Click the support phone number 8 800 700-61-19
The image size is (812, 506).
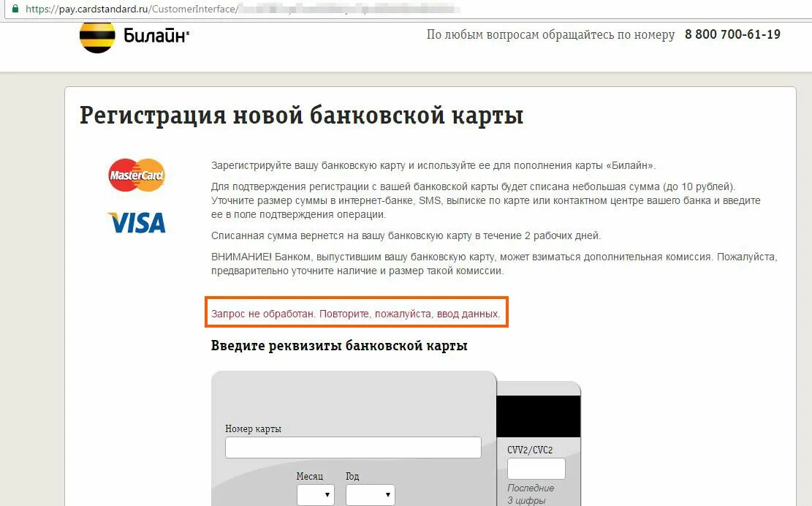(732, 34)
